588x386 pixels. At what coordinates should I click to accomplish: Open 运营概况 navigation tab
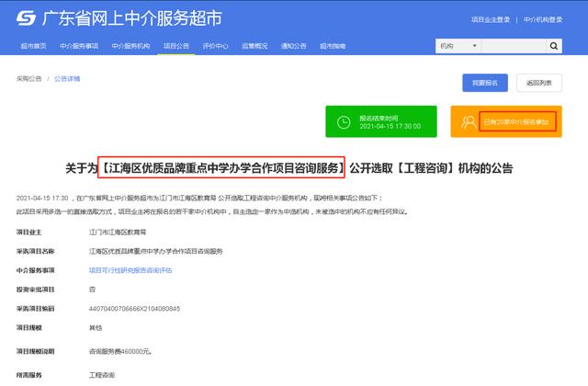pos(254,46)
